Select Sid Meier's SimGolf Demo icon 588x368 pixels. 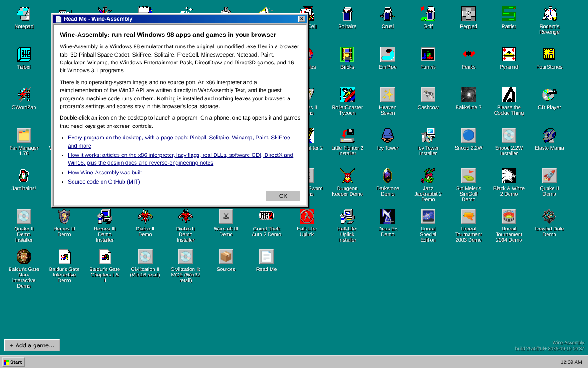click(x=469, y=176)
